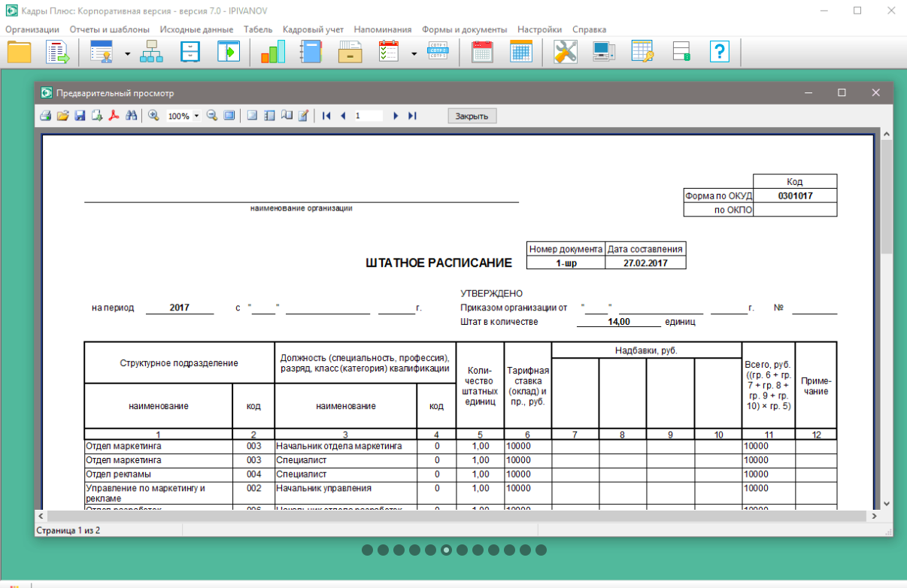Viewport: 907px width, 588px height.
Task: Export the report to PDF
Action: pyautogui.click(x=115, y=116)
